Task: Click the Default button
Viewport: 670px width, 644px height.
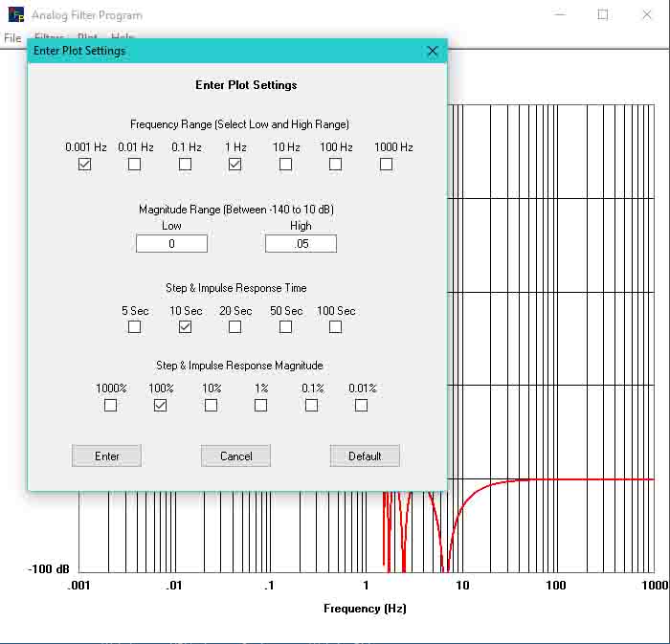Action: (x=365, y=455)
